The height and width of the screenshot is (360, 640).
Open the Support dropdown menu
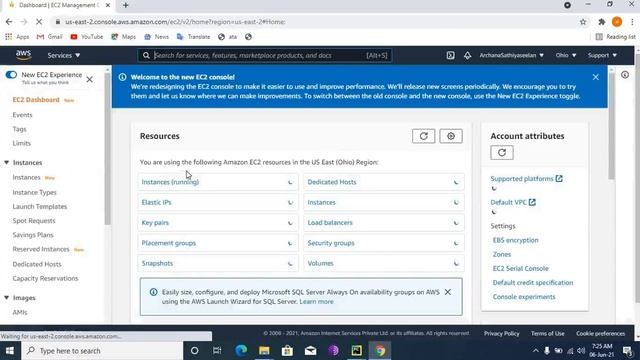[602, 55]
